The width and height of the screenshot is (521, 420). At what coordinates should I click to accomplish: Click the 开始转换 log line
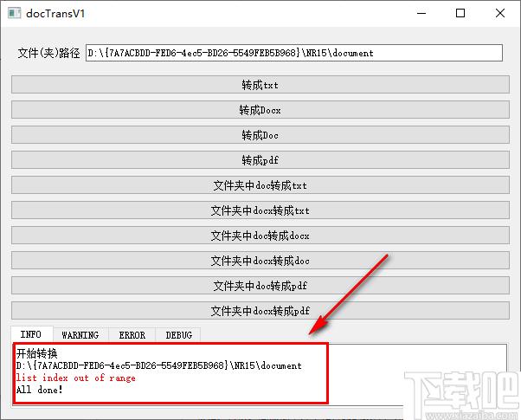coord(37,353)
